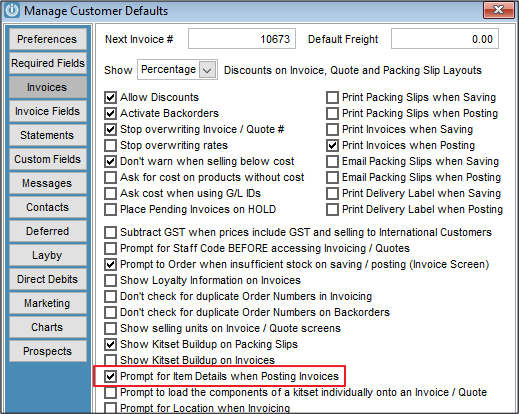The height and width of the screenshot is (414, 519).
Task: Click the Next Invoice # field
Action: (x=242, y=39)
